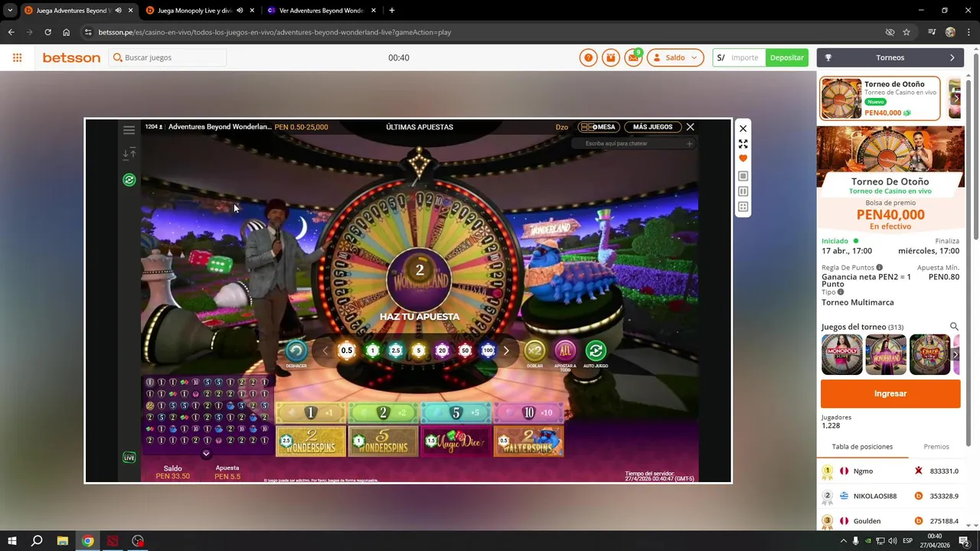Click the chat input field
Image resolution: width=980 pixels, height=551 pixels.
pos(632,143)
